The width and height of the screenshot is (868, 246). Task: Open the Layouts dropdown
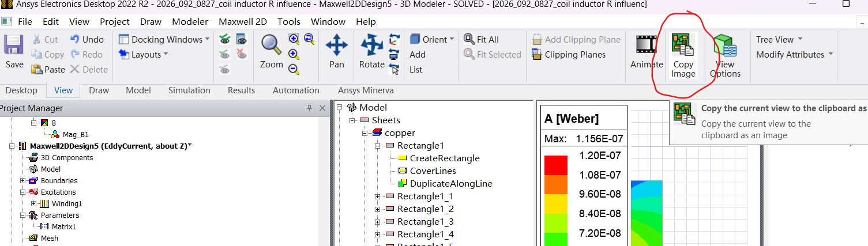143,54
